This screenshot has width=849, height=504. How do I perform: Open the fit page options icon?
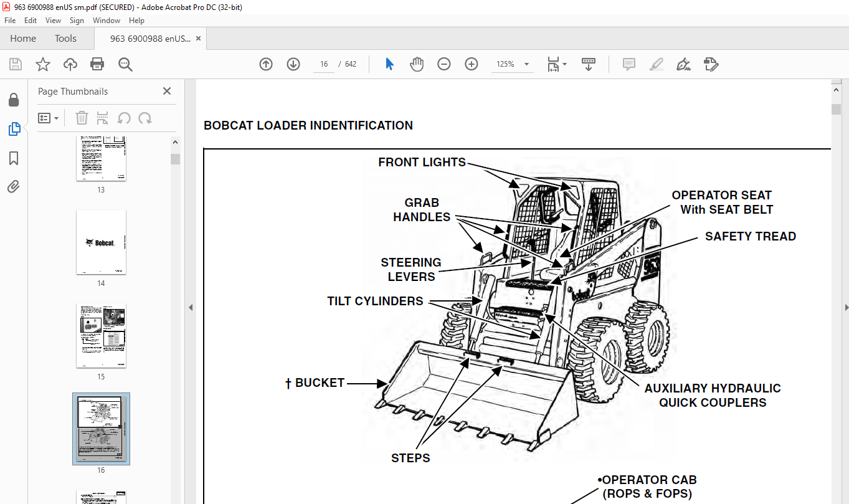pyautogui.click(x=553, y=64)
